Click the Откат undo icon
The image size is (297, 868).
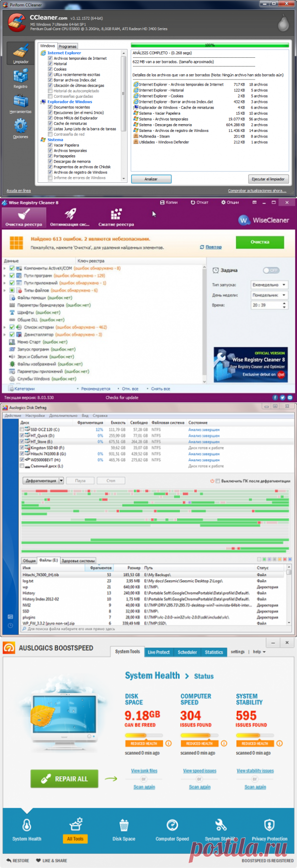click(x=193, y=202)
